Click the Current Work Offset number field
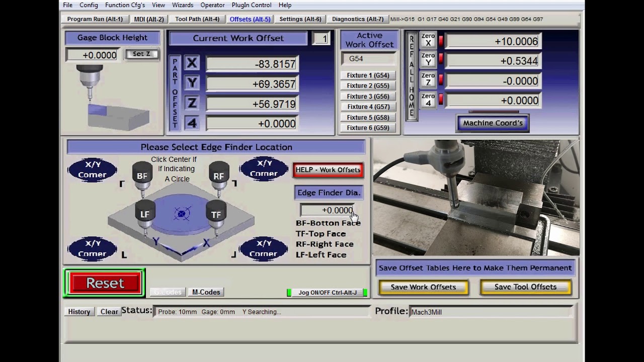Viewport: 644px width, 362px height. [x=320, y=38]
